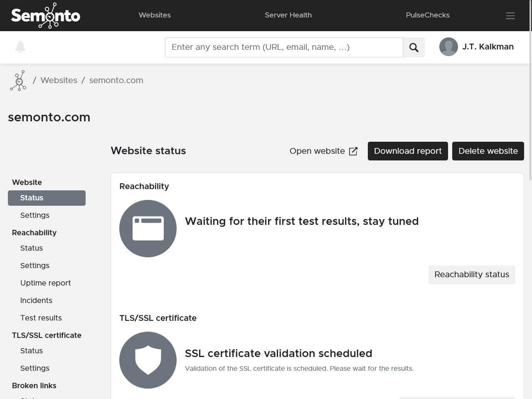
Task: Click the TLS/SSL certificate card heading
Action: pos(158,318)
